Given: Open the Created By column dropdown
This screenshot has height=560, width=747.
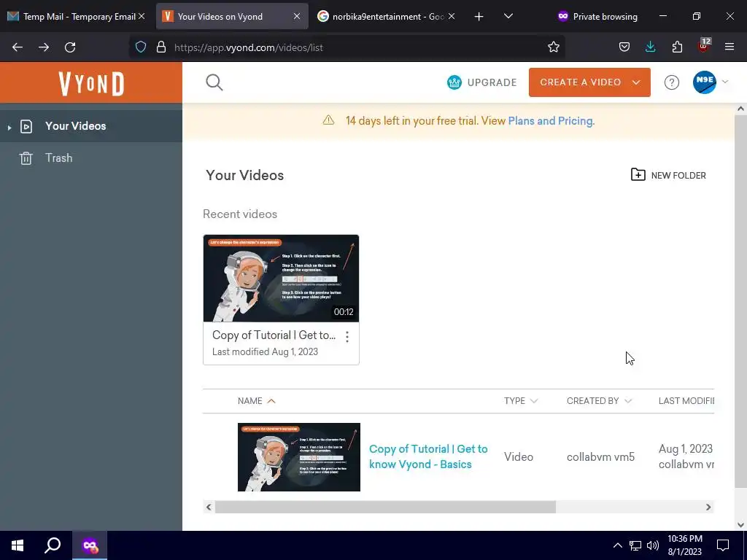Looking at the screenshot, I should pyautogui.click(x=628, y=401).
